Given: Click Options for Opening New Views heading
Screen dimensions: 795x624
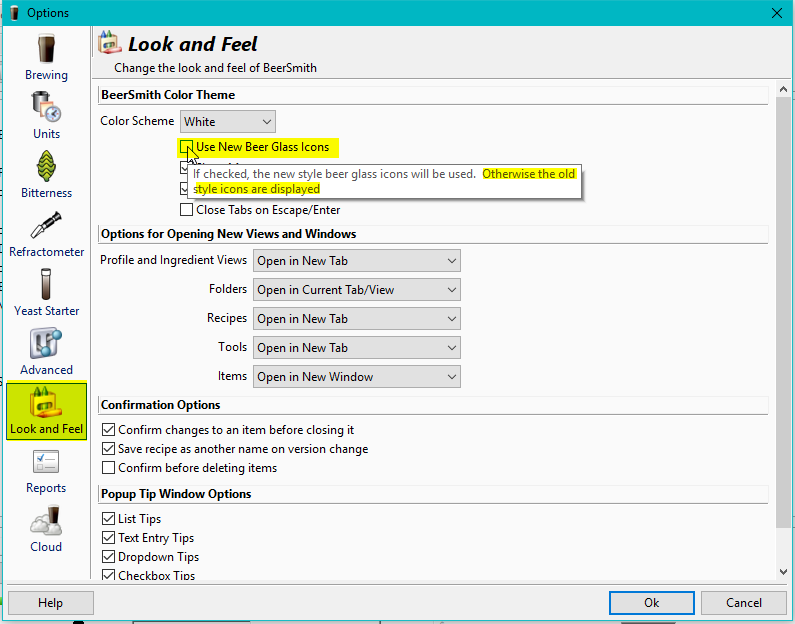Looking at the screenshot, I should pyautogui.click(x=229, y=234).
